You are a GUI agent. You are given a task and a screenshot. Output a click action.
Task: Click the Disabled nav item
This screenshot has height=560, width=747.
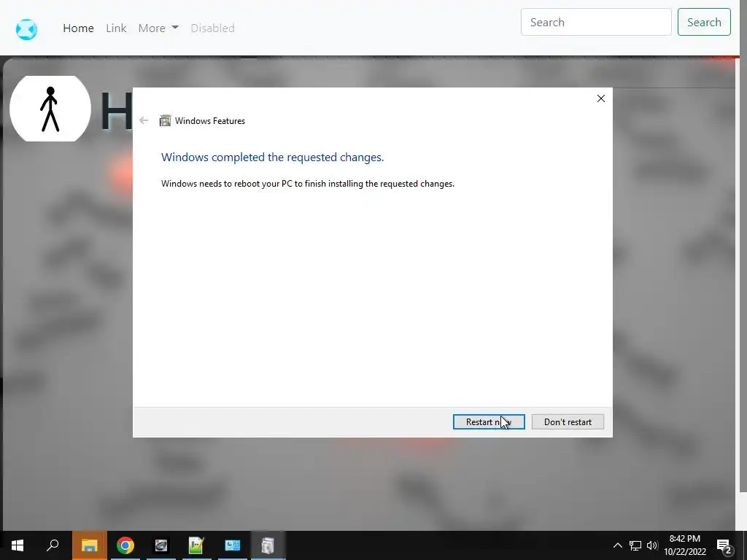tap(212, 28)
